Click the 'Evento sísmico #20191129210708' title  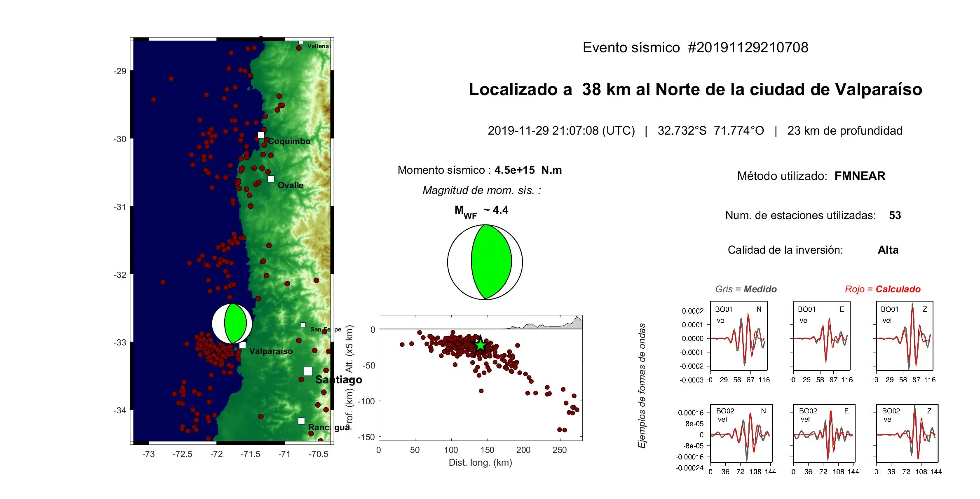(695, 48)
